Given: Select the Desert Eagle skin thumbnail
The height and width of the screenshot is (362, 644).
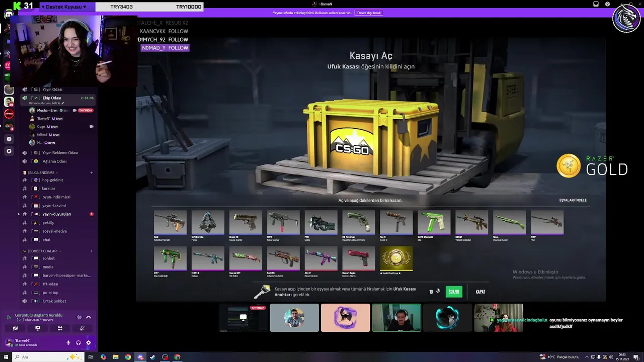Looking at the screenshot, I should pyautogui.click(x=359, y=259).
